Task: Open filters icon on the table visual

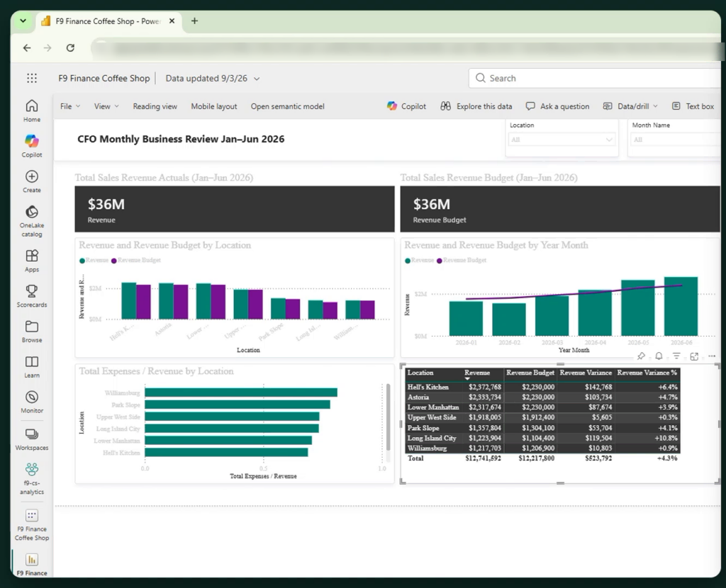Action: [676, 356]
